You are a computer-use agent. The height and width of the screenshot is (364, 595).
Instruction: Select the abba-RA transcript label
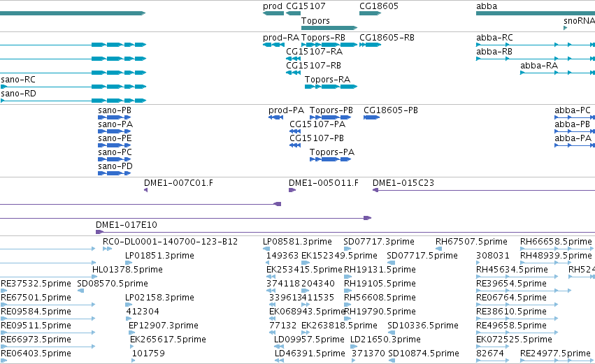pyautogui.click(x=539, y=66)
